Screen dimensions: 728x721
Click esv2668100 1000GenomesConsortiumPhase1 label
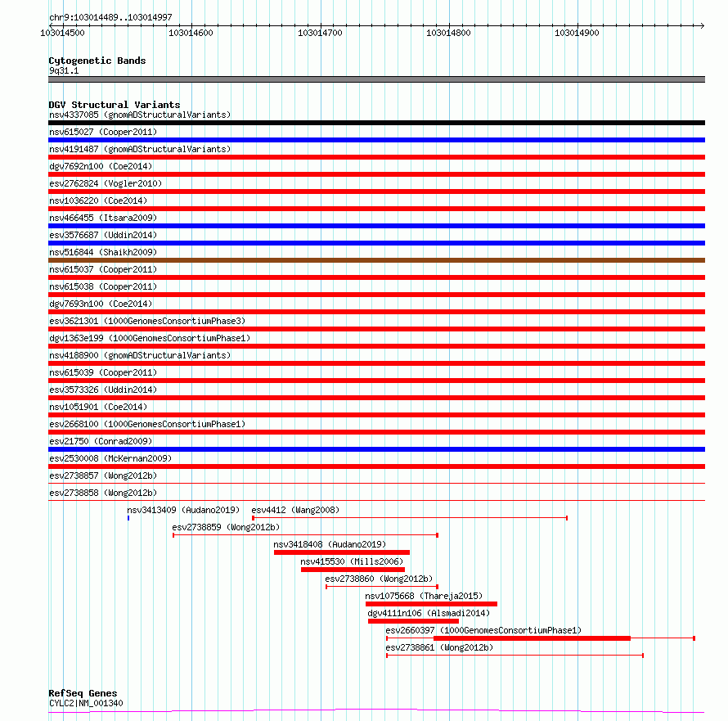click(x=147, y=424)
